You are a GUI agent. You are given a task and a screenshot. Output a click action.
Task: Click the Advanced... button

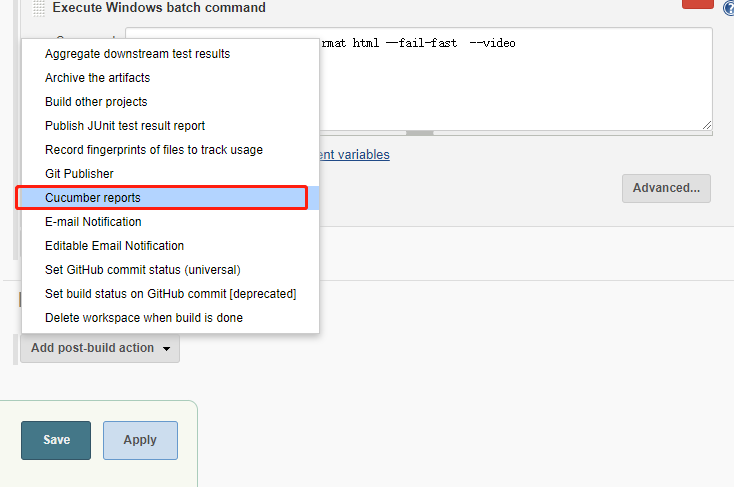(666, 188)
